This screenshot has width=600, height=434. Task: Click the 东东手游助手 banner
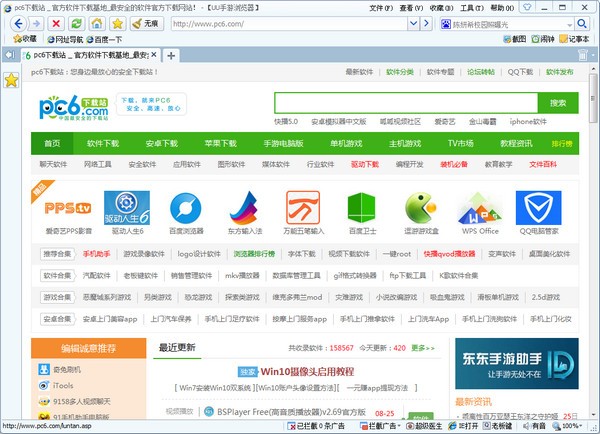coord(517,363)
